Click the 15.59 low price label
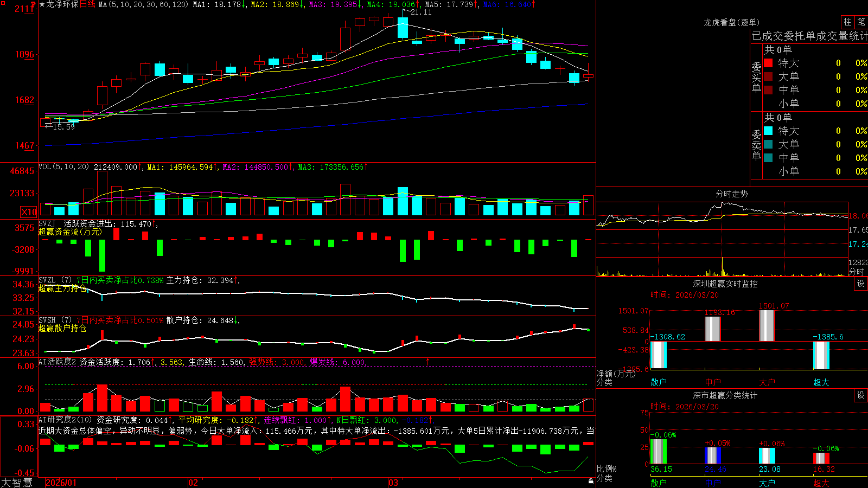 click(x=64, y=126)
